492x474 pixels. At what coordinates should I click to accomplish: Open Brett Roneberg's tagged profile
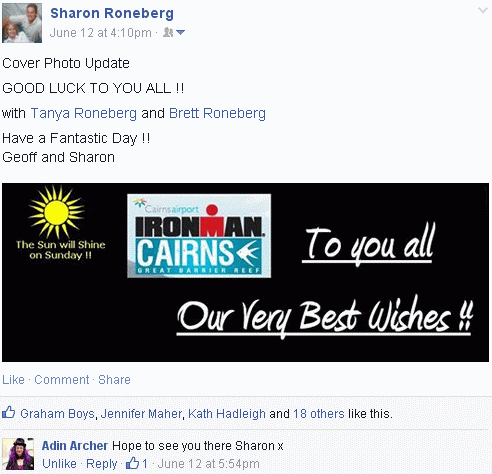pos(217,113)
